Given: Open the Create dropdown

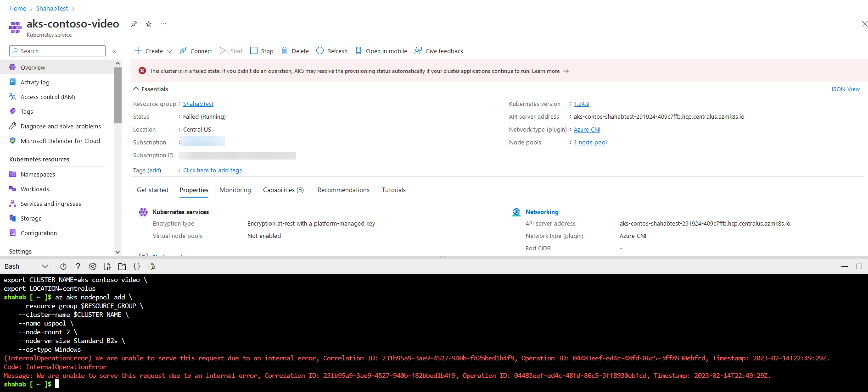Looking at the screenshot, I should (153, 51).
